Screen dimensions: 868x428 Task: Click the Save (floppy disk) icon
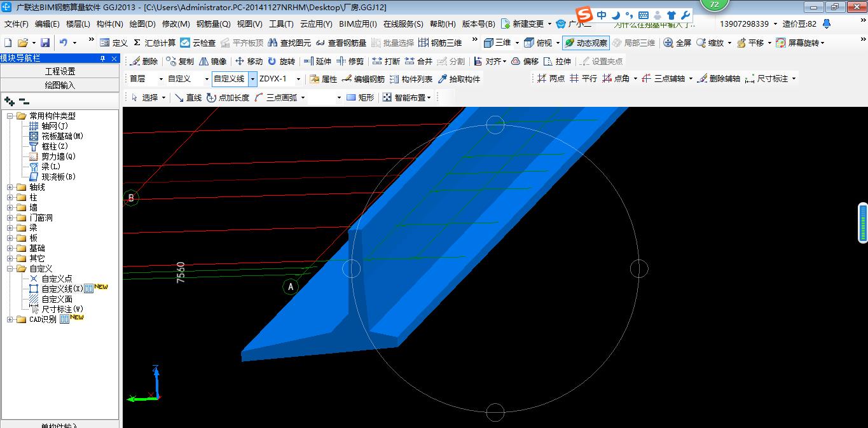point(45,43)
